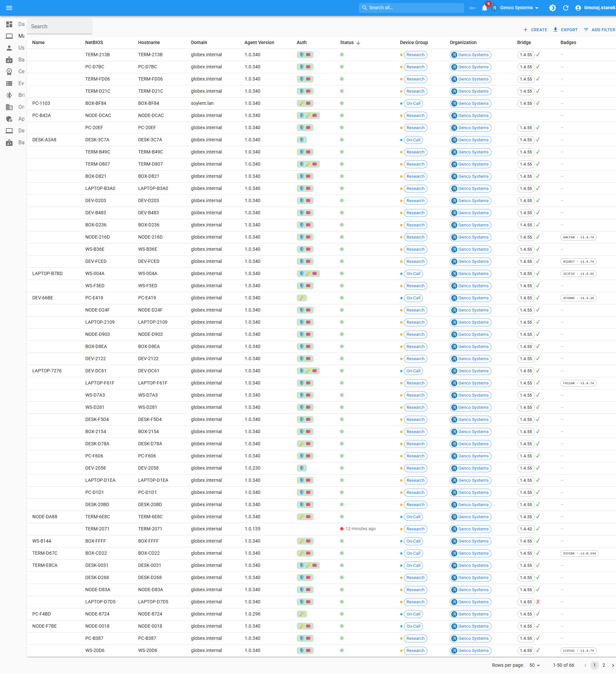Open the Genco Systems organization dropdown
Screen dimensions: 616x674
pyautogui.click(x=519, y=8)
